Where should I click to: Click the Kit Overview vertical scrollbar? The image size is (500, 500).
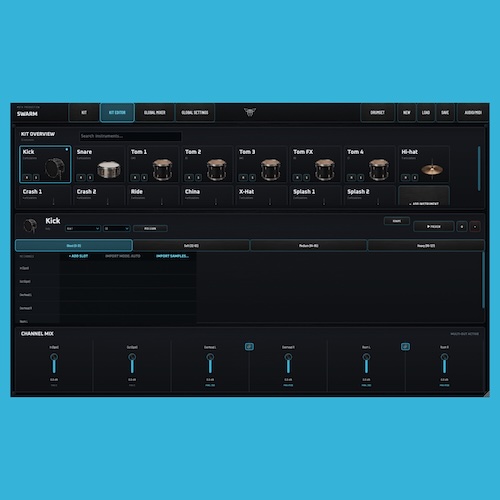[479, 168]
